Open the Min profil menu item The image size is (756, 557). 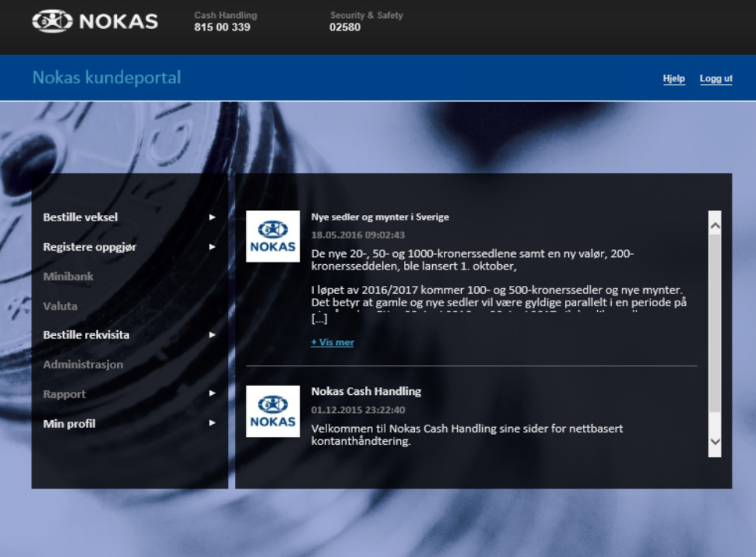click(x=69, y=424)
